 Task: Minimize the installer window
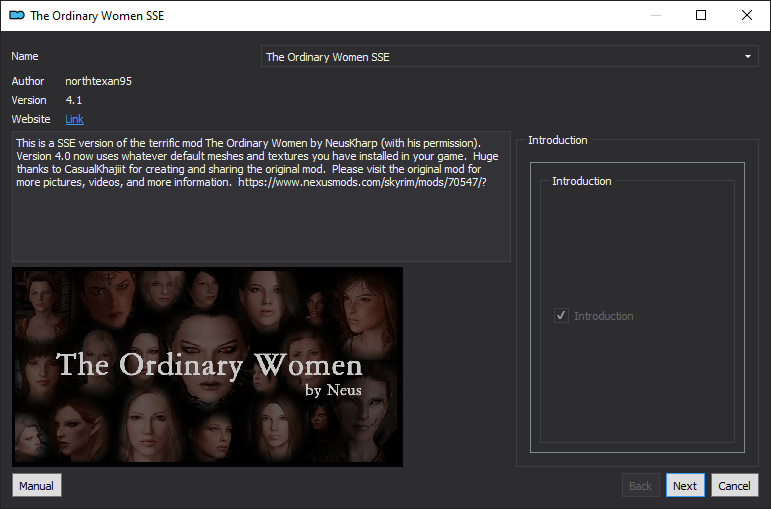point(655,15)
